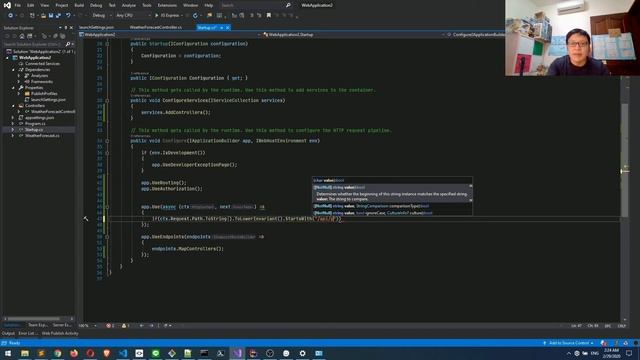Click Solution Explorer Home icon
Image resolution: width=640 pixels, height=360 pixels.
tap(21, 36)
